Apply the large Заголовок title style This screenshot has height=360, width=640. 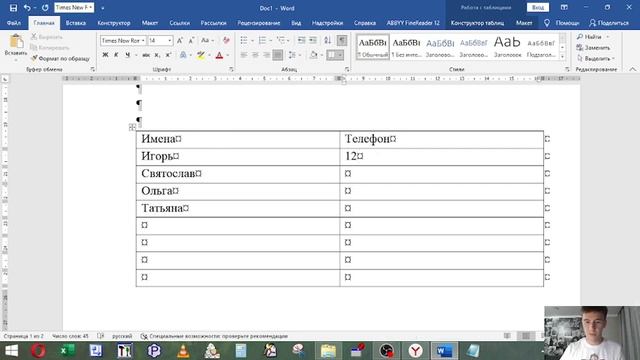coord(507,47)
